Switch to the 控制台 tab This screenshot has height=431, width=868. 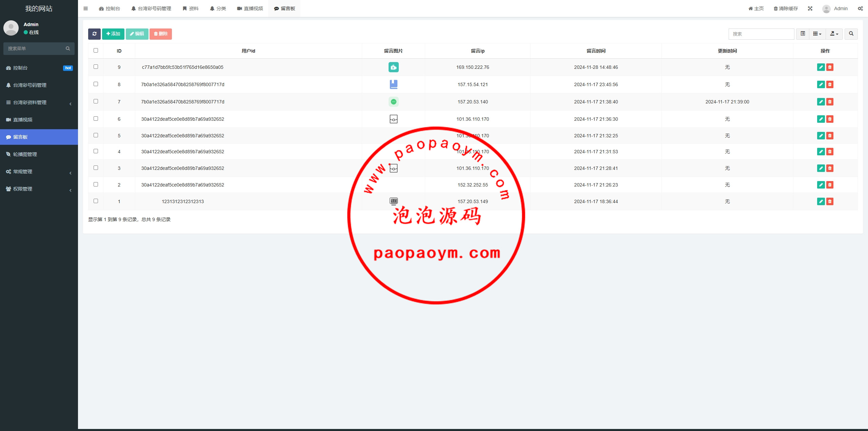click(x=109, y=8)
